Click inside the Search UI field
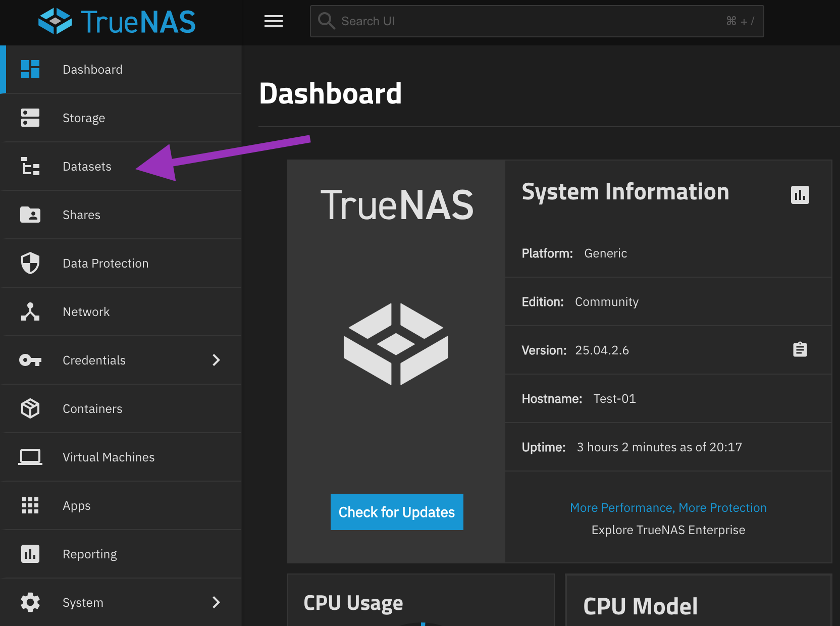 tap(505, 21)
